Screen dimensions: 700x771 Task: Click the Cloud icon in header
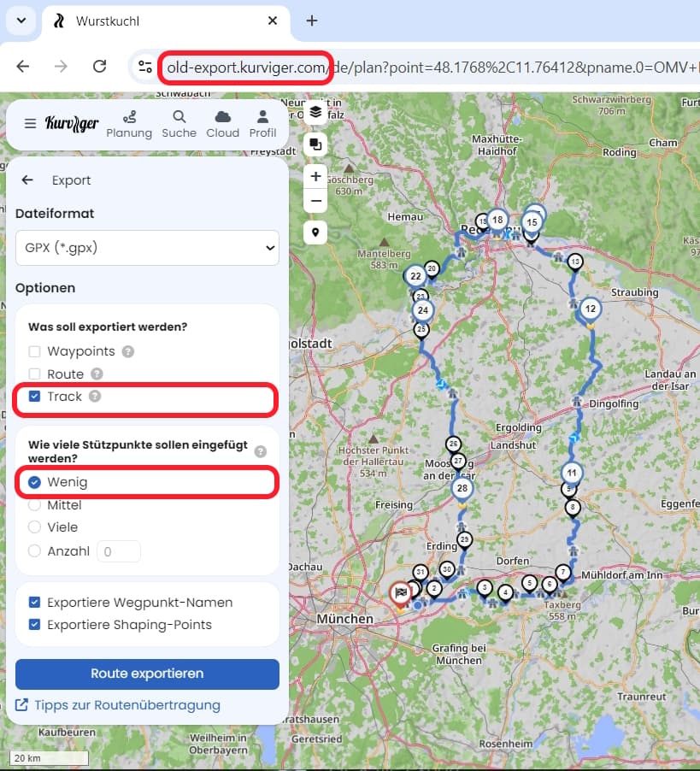(x=223, y=124)
